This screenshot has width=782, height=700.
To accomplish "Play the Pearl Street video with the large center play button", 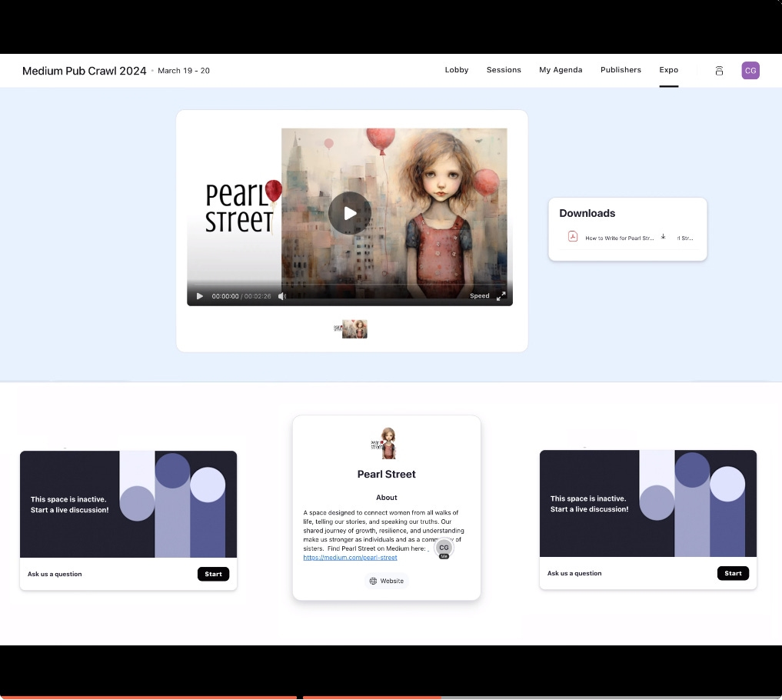I will click(350, 213).
